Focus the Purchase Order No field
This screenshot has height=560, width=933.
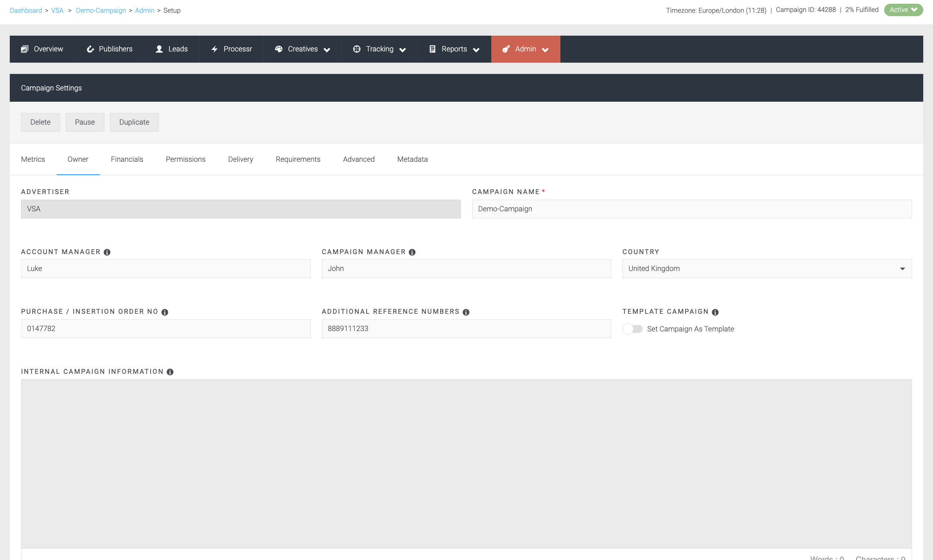tap(166, 329)
